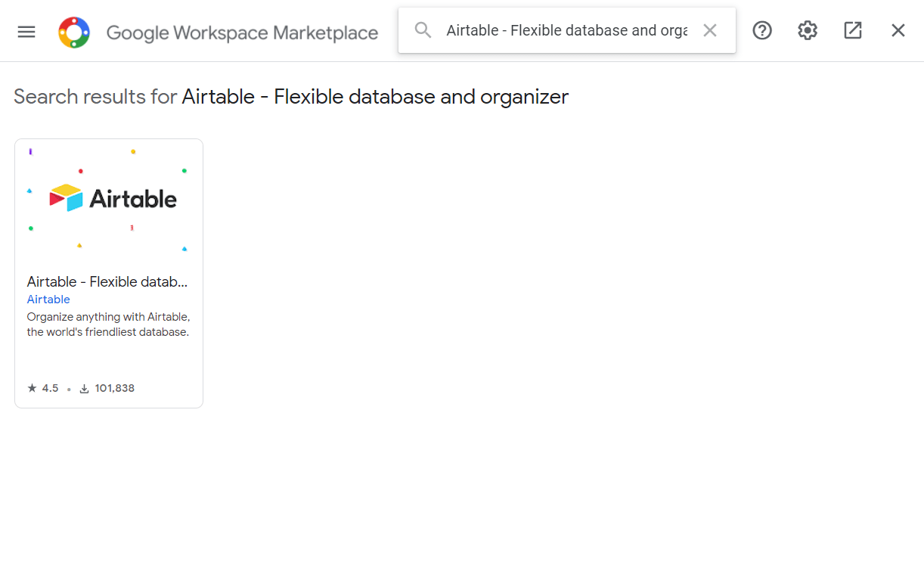Image resolution: width=924 pixels, height=562 pixels.
Task: Open Marketplace in new window icon
Action: coord(853,30)
